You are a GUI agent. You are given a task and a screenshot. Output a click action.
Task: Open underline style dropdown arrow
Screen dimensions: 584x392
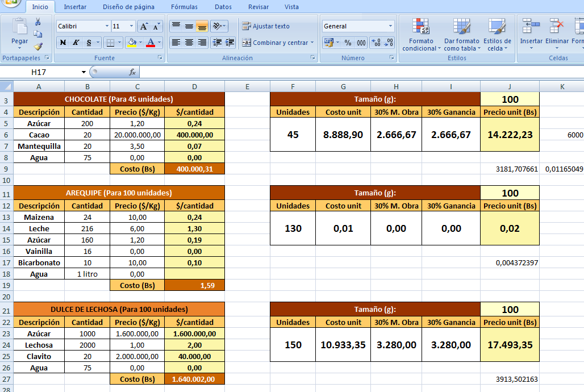point(98,43)
